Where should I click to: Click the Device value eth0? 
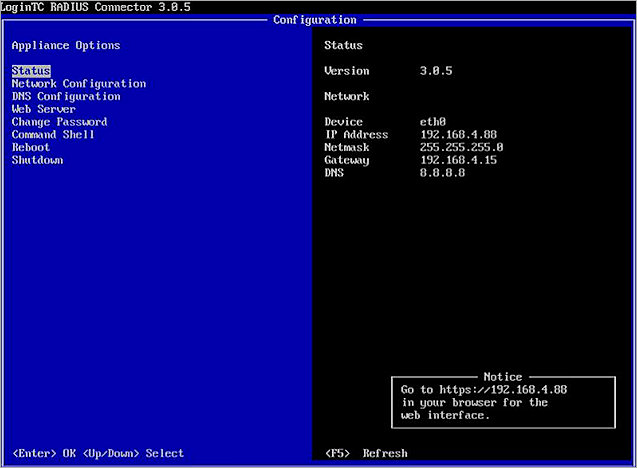433,122
